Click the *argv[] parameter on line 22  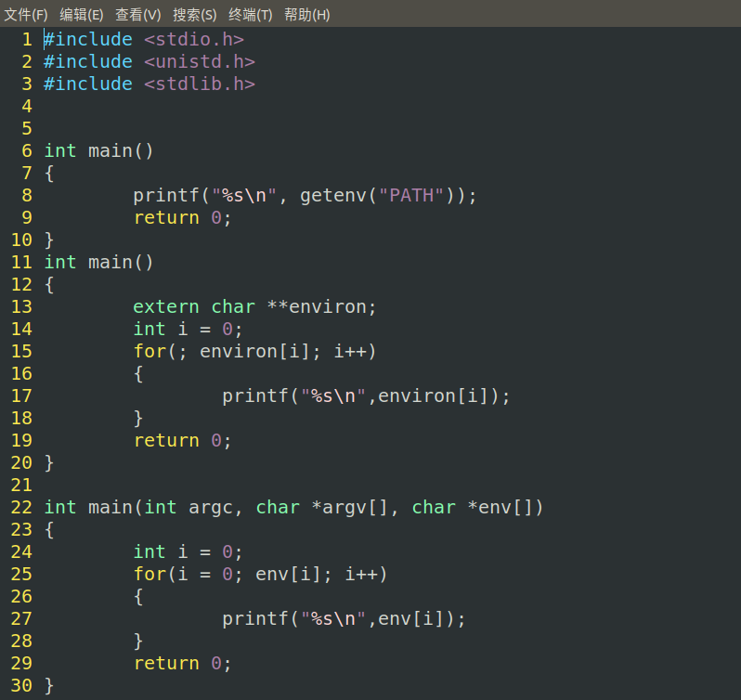[x=355, y=507]
